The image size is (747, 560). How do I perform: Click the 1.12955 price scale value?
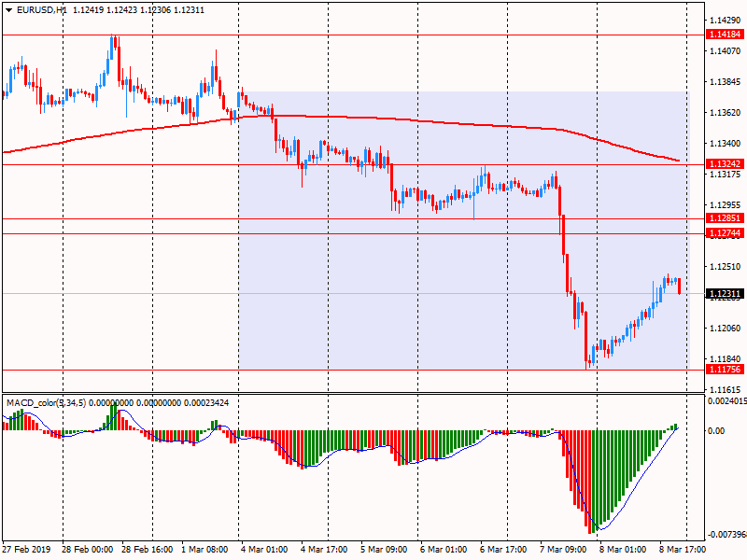pyautogui.click(x=726, y=205)
